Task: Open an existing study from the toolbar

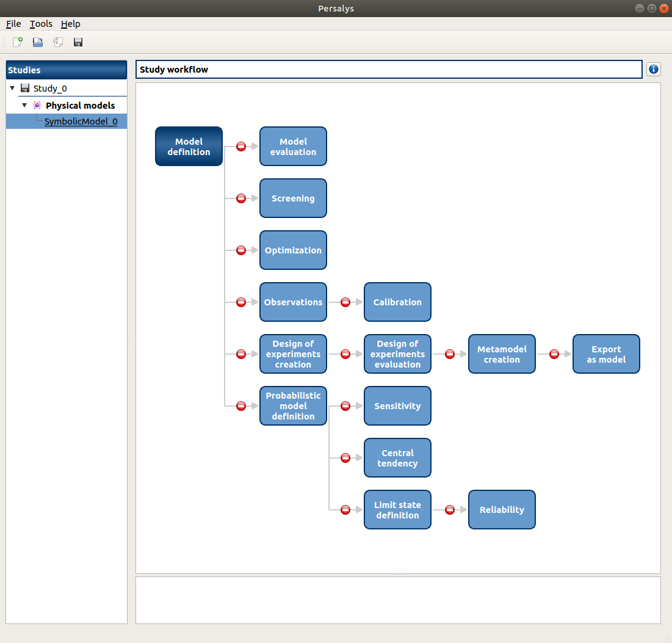Action: (37, 42)
